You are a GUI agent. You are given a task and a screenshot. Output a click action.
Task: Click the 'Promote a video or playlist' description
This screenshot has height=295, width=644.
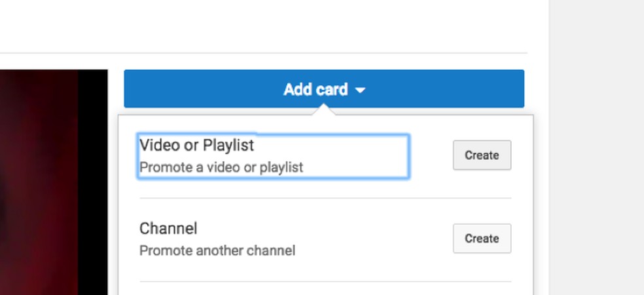tap(221, 168)
